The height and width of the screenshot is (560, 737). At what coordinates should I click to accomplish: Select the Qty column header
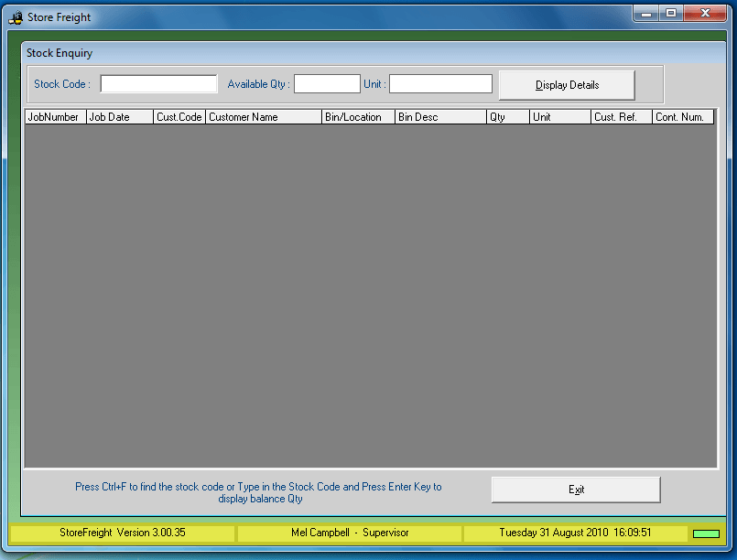pos(508,117)
